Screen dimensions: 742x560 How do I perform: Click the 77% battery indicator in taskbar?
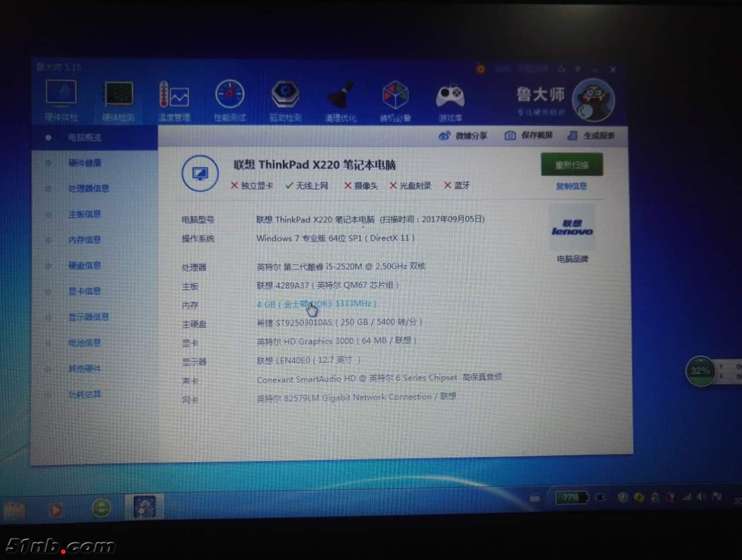click(572, 497)
